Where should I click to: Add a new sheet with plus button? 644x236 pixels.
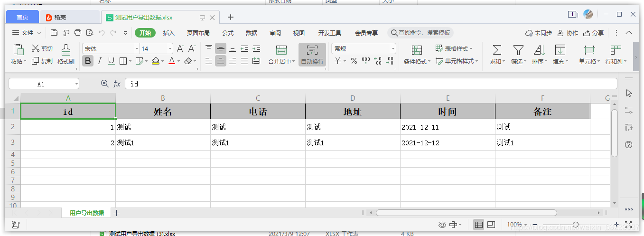(117, 213)
